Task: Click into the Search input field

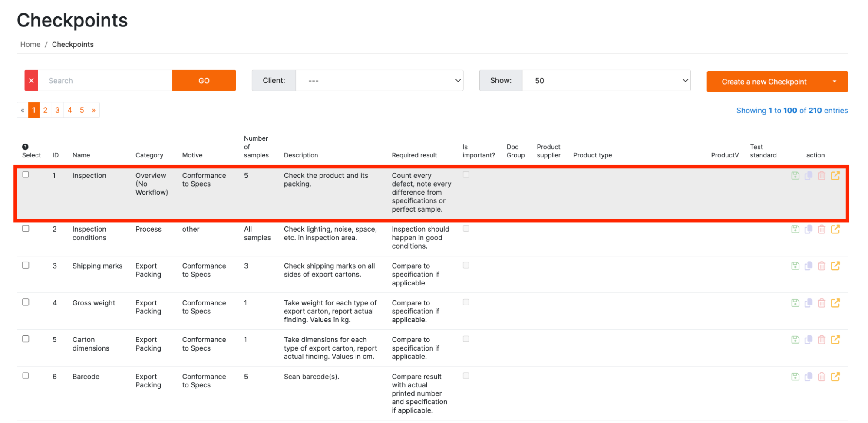Action: pyautogui.click(x=105, y=81)
